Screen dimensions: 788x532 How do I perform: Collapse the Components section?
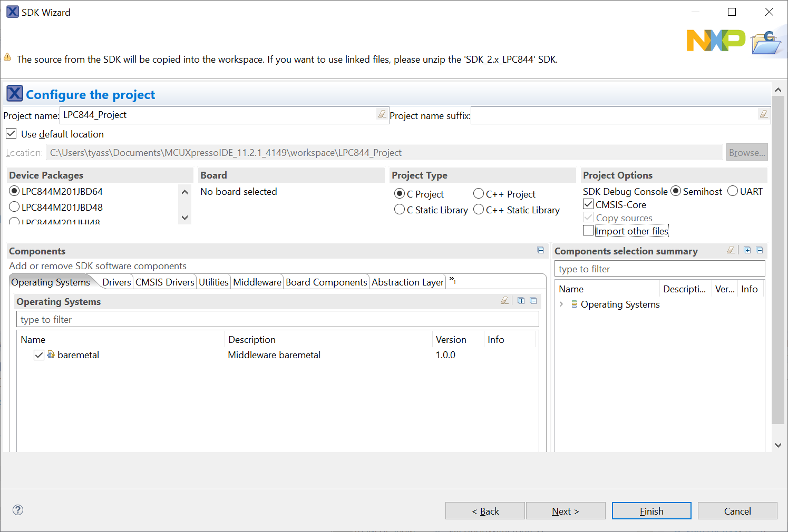tap(540, 250)
